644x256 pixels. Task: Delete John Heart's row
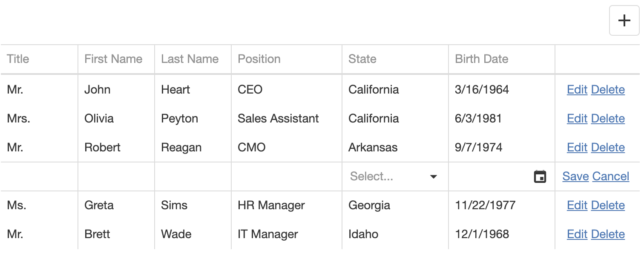coord(608,90)
